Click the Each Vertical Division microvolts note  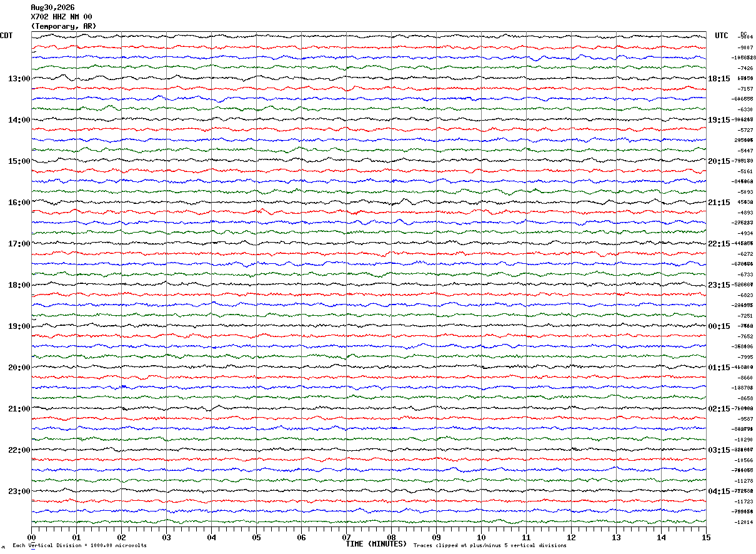coord(79,546)
